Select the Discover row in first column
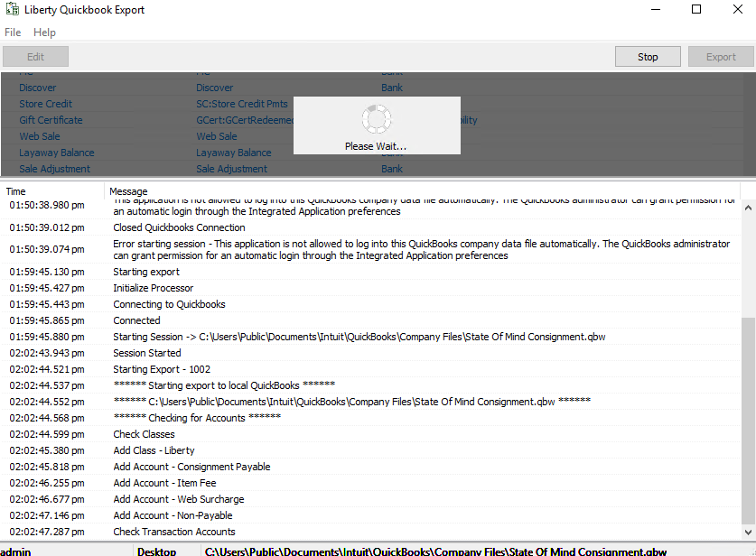 click(x=38, y=88)
